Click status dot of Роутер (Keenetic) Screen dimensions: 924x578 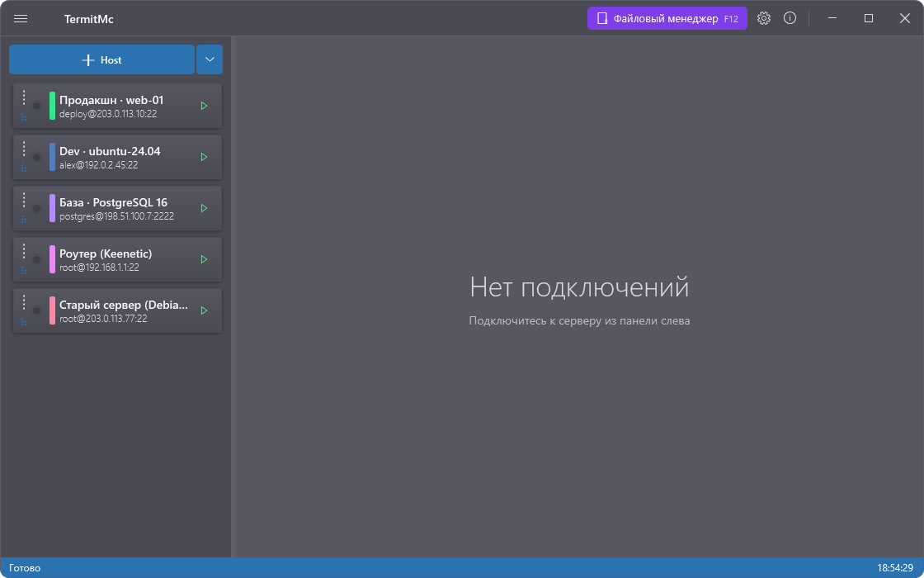[x=36, y=259]
